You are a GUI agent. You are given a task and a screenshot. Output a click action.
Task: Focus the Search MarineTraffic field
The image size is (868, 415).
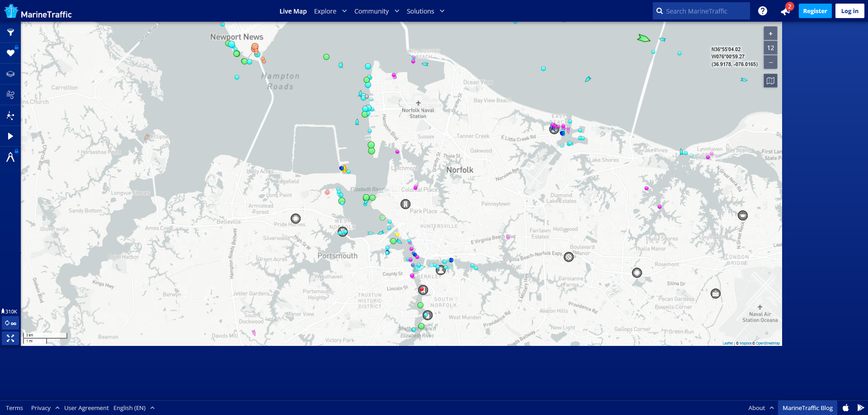pyautogui.click(x=701, y=11)
